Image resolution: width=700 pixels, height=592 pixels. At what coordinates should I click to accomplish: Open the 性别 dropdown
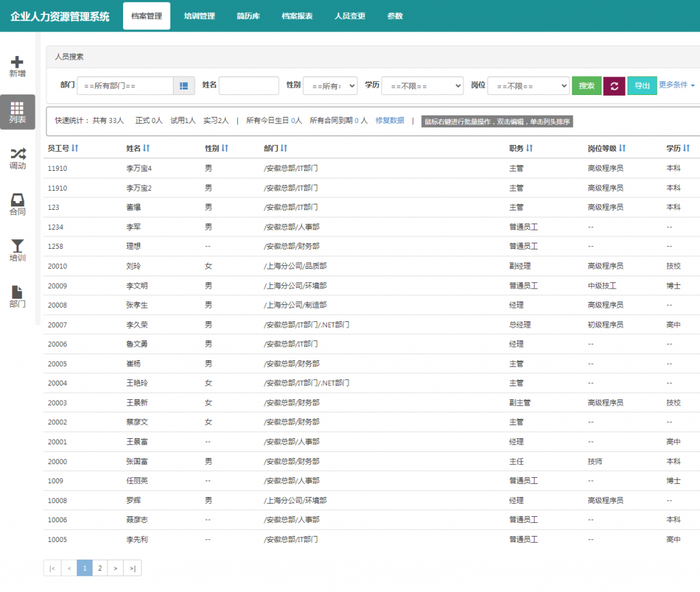point(330,85)
